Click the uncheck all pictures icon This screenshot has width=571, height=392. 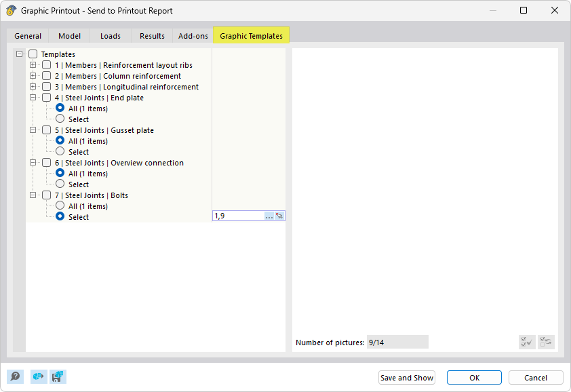[546, 342]
